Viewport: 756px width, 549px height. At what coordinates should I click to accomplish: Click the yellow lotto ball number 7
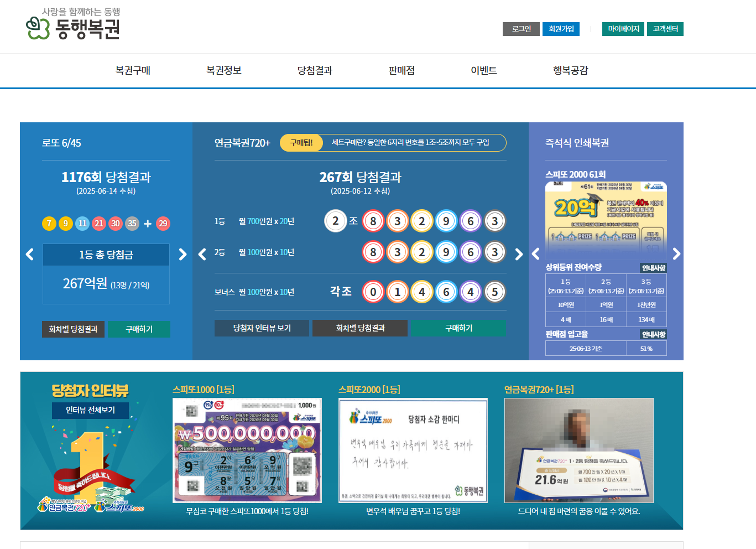(49, 224)
